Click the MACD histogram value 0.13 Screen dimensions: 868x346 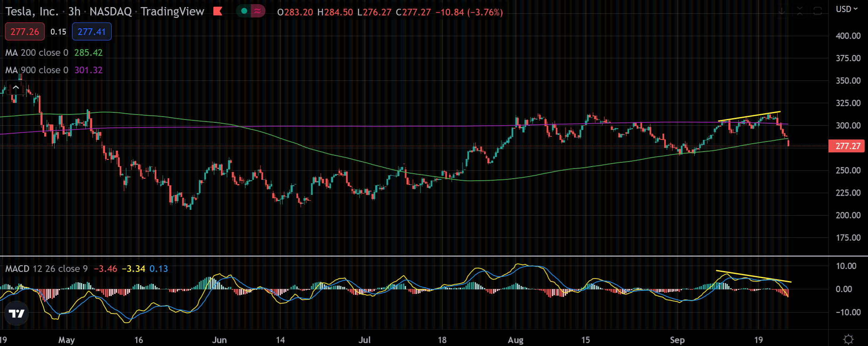click(159, 269)
